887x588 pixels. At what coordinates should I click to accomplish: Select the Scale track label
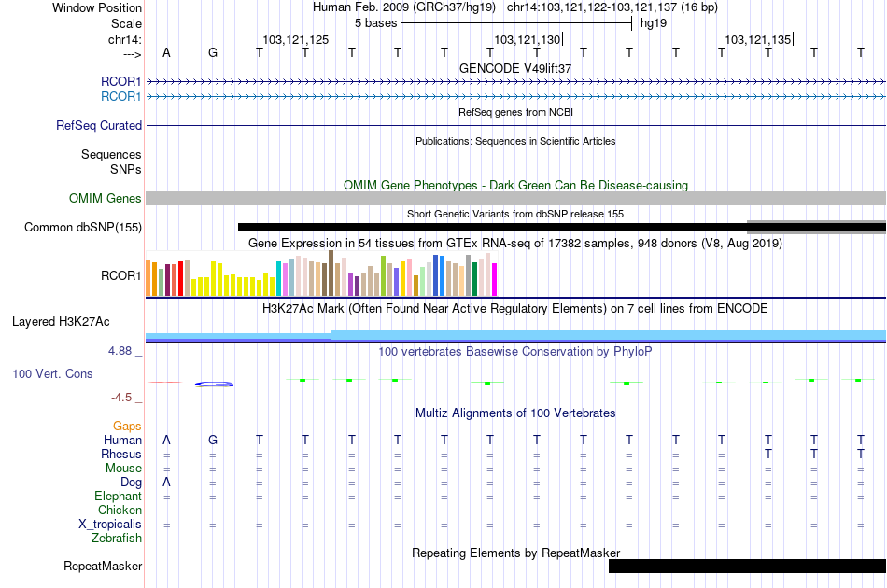tap(126, 23)
